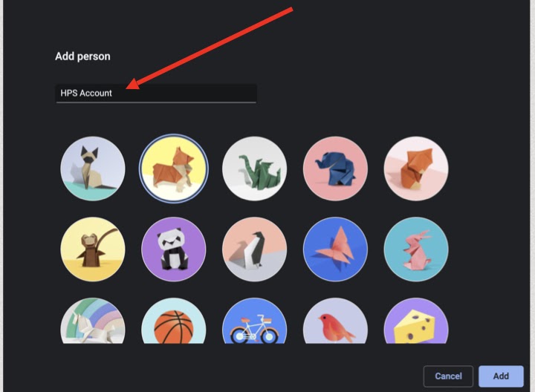Choose the origami penguin avatar
Screen dimensions: 535x392
pyautogui.click(x=254, y=249)
